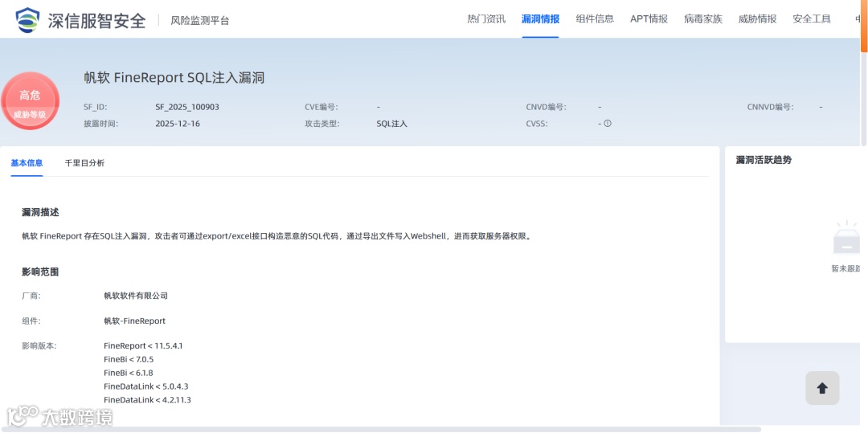
Task: Click the back-to-top arrow button
Action: (822, 388)
